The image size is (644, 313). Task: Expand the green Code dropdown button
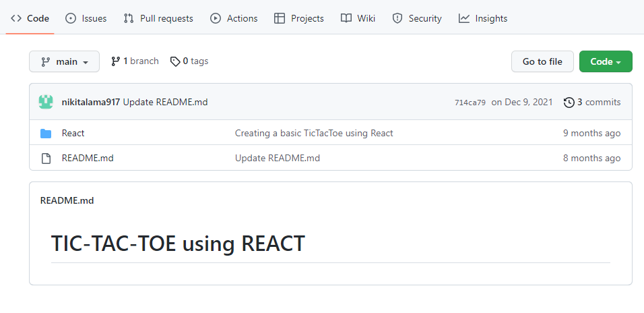(x=606, y=61)
